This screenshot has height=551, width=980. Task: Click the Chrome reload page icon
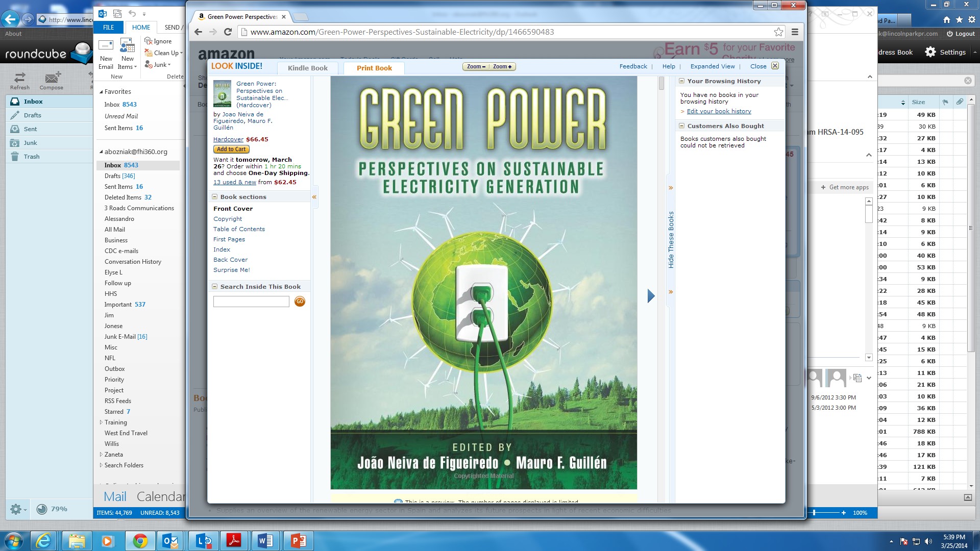(228, 32)
